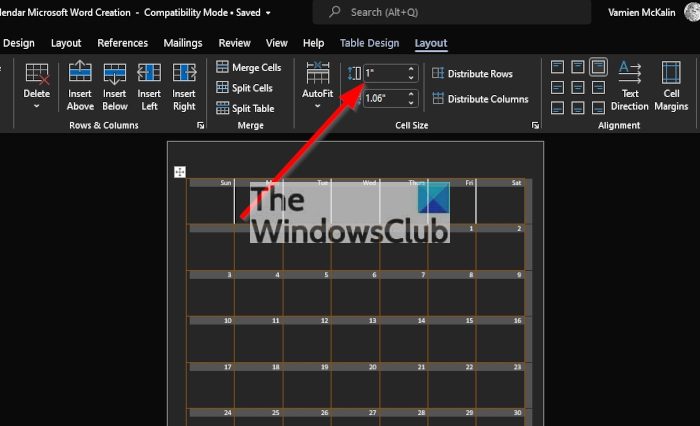This screenshot has width=700, height=426.
Task: Click calendar cell numbered 10
Action: point(211,338)
